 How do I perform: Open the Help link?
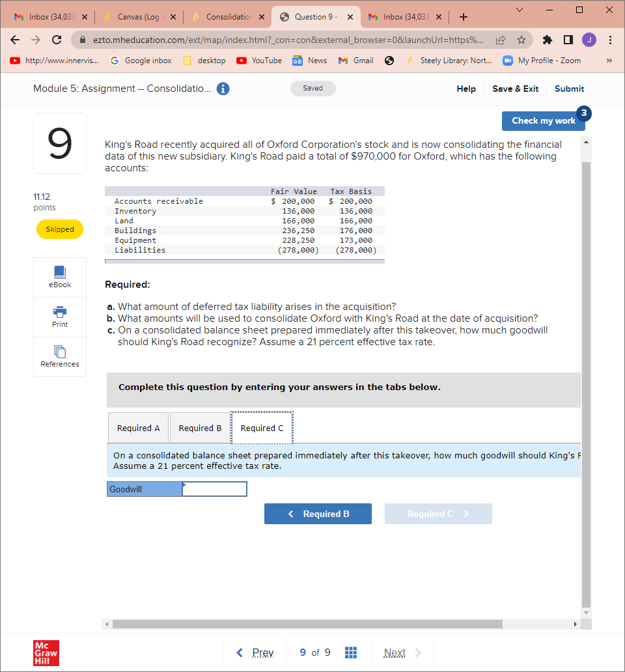click(466, 89)
